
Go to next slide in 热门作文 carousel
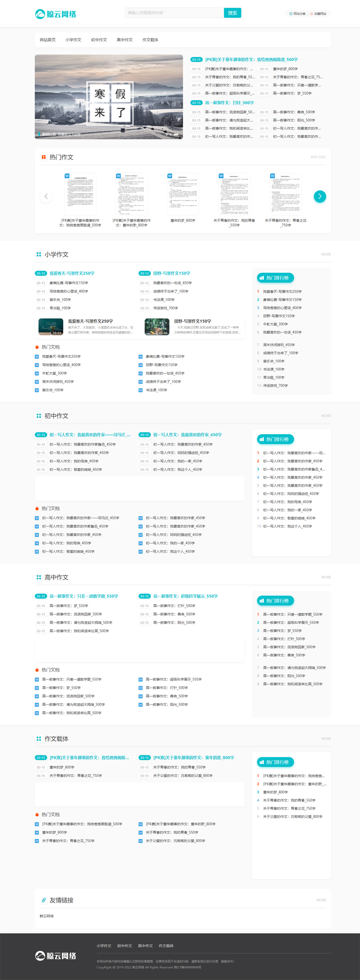(320, 196)
